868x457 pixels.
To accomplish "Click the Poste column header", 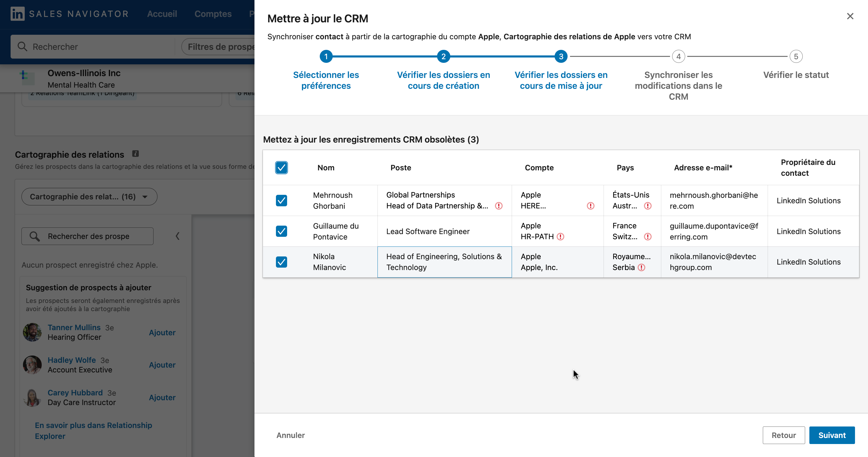I will pyautogui.click(x=401, y=168).
